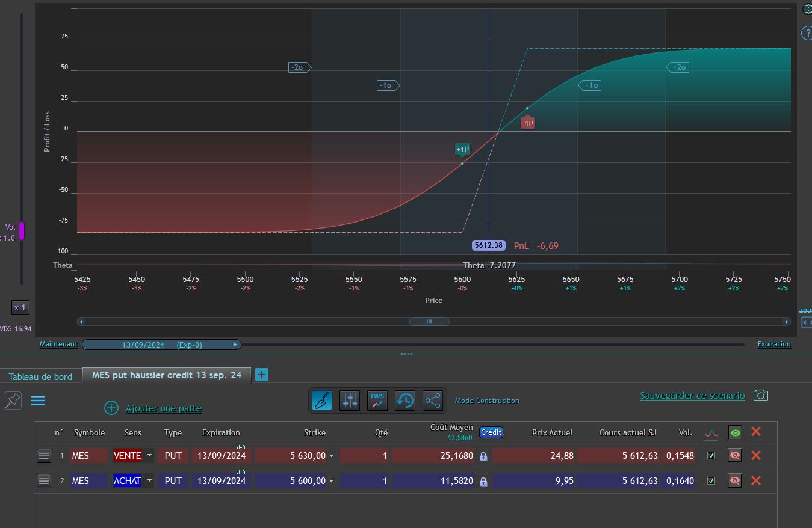
Task: Click Sauvegarder ce scenario link
Action: tap(692, 396)
